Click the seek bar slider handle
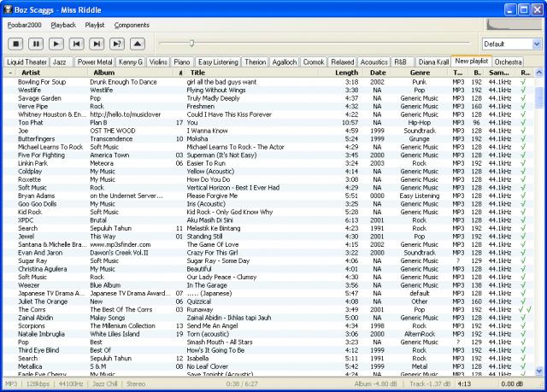Viewport: 547px width, 392px height. pos(192,43)
